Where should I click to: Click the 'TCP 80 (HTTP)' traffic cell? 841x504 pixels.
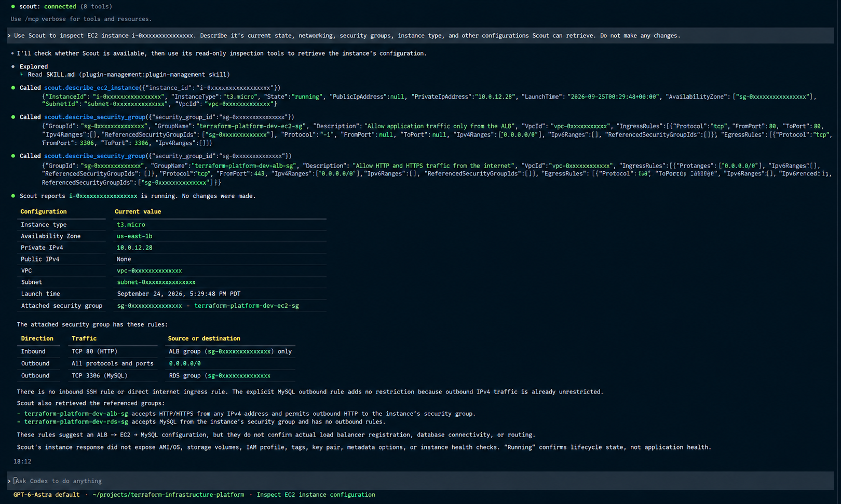(94, 351)
